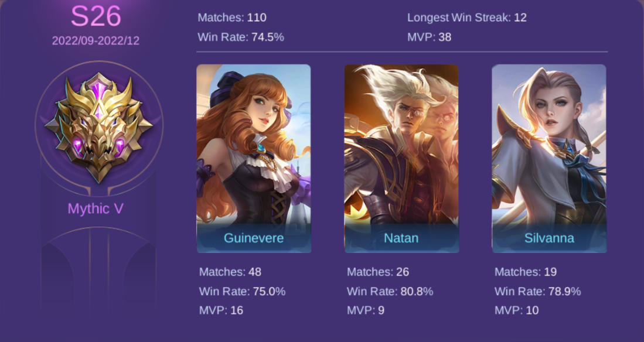Click Natan's MVP: 9 stat
Image resolution: width=644 pixels, height=342 pixels.
pyautogui.click(x=366, y=310)
